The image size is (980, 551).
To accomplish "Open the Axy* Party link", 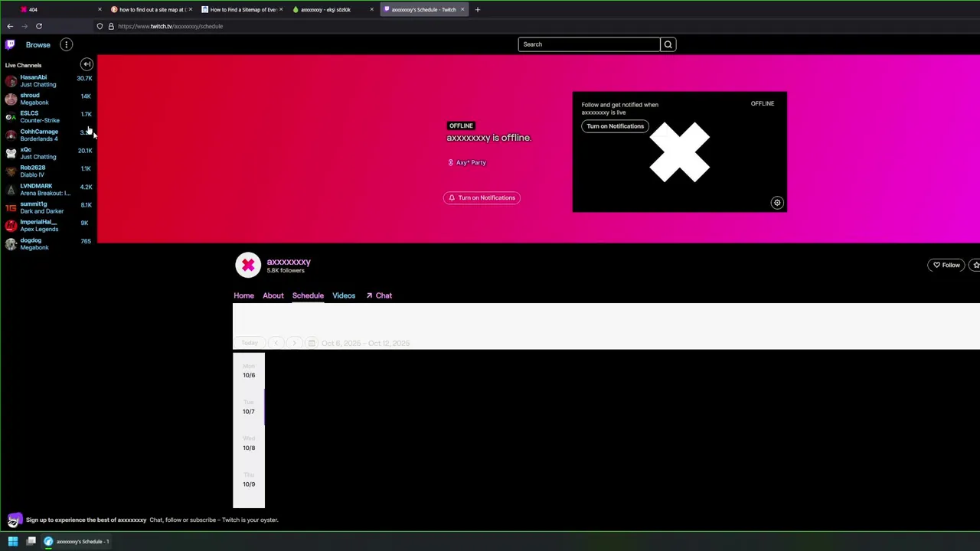I will 467,162.
